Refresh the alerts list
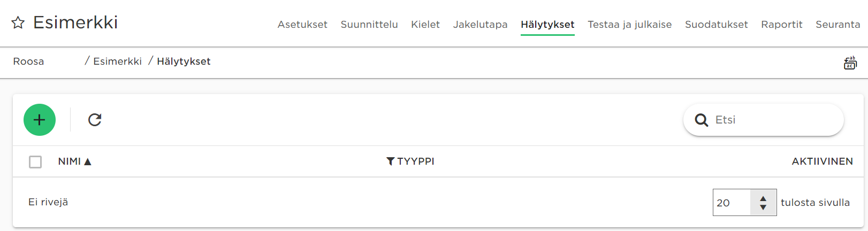 click(95, 120)
